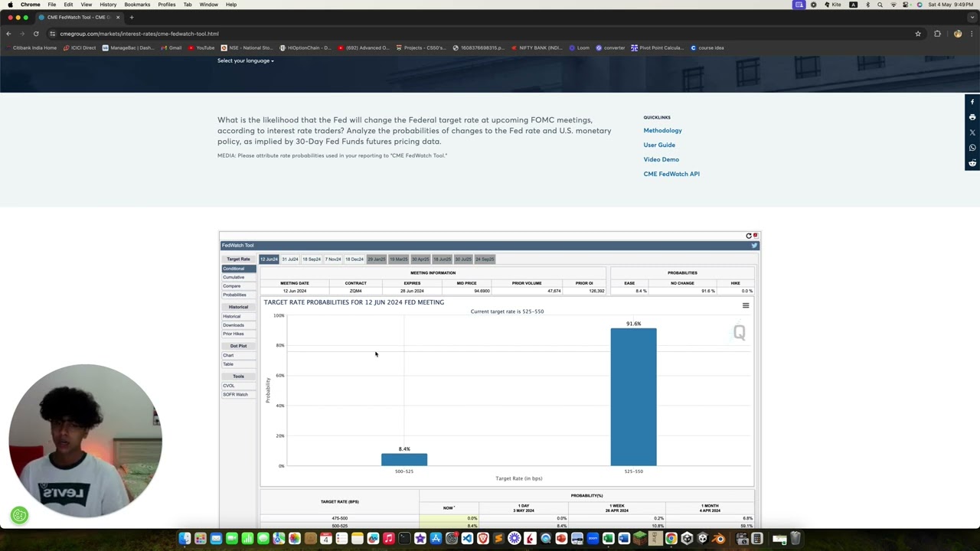Screen dimensions: 980x551
Task: Click the address bar URL
Action: tap(139, 34)
